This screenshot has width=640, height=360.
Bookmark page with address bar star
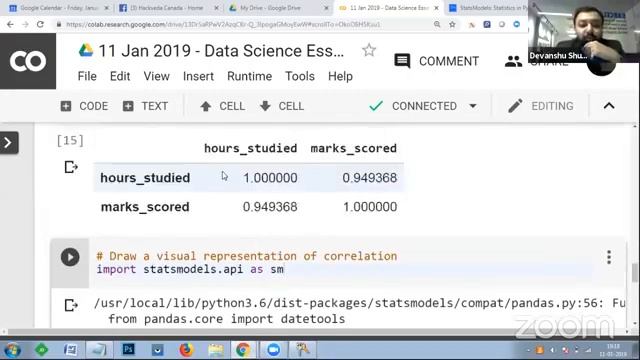point(452,24)
